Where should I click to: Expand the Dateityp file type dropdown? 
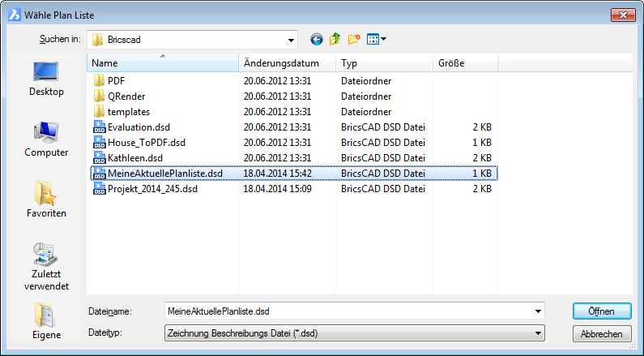538,332
